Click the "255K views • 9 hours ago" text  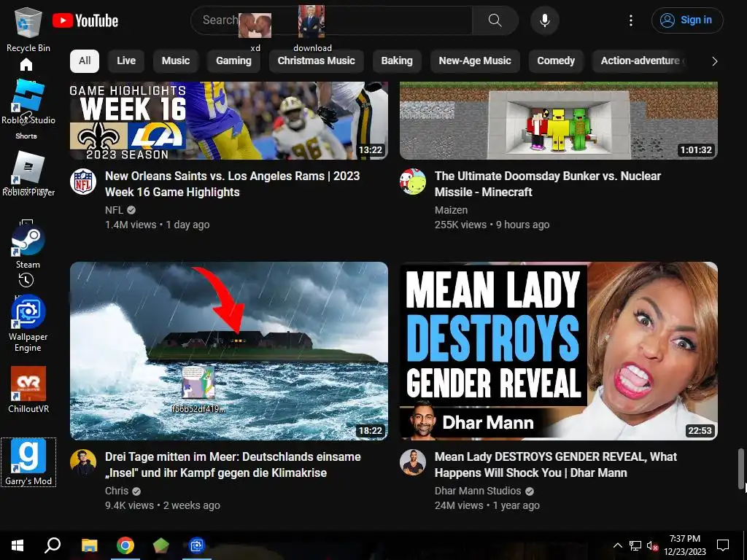point(492,225)
